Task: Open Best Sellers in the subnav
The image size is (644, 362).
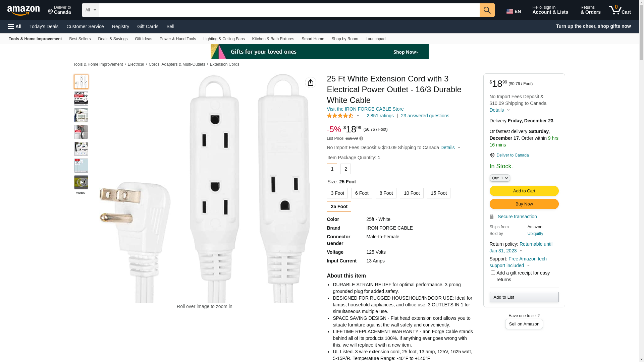Action: [x=80, y=39]
